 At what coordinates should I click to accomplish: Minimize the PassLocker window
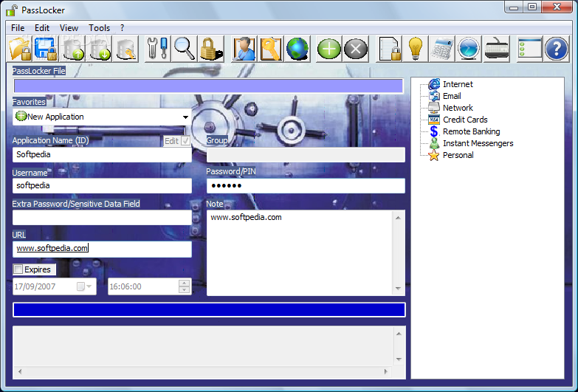(x=514, y=7)
